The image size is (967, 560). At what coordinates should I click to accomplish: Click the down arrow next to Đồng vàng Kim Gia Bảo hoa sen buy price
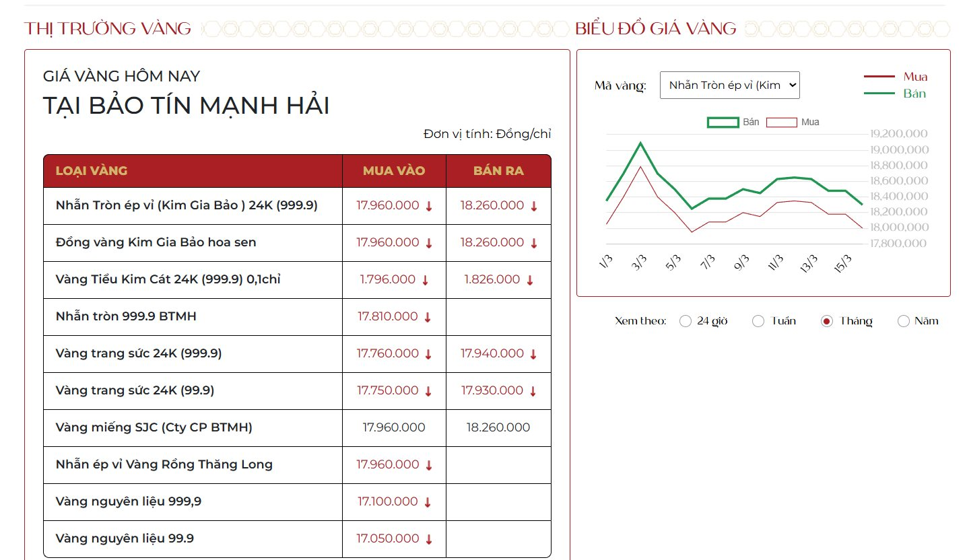(x=428, y=242)
